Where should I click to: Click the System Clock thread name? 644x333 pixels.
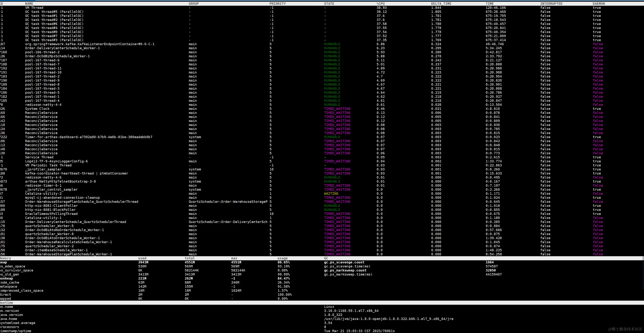pos(37,109)
